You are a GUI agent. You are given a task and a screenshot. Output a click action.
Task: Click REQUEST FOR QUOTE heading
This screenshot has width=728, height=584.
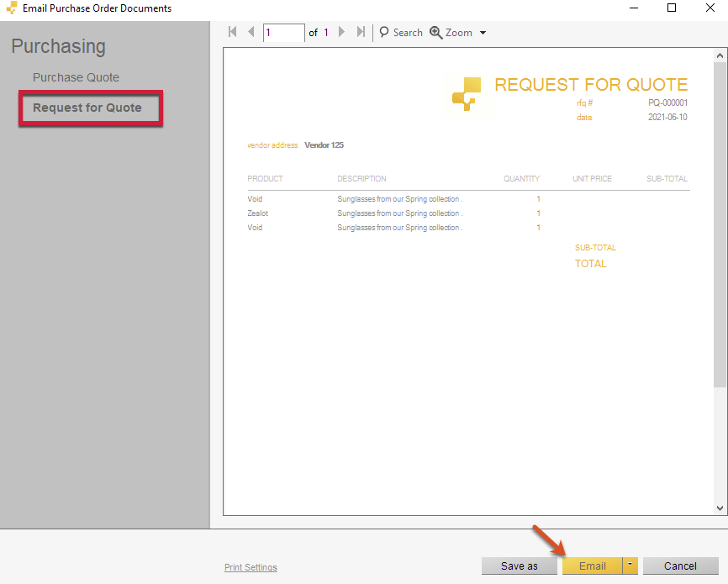591,85
